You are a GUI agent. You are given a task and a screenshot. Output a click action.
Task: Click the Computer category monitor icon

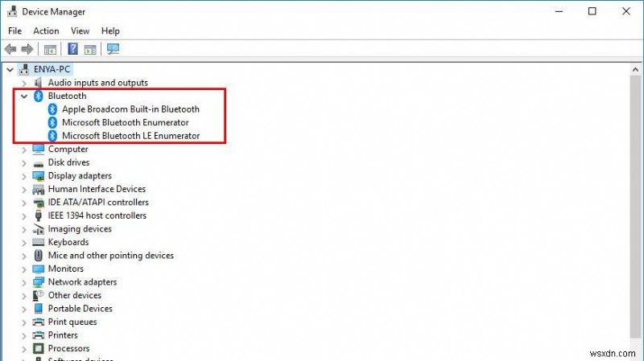point(38,150)
